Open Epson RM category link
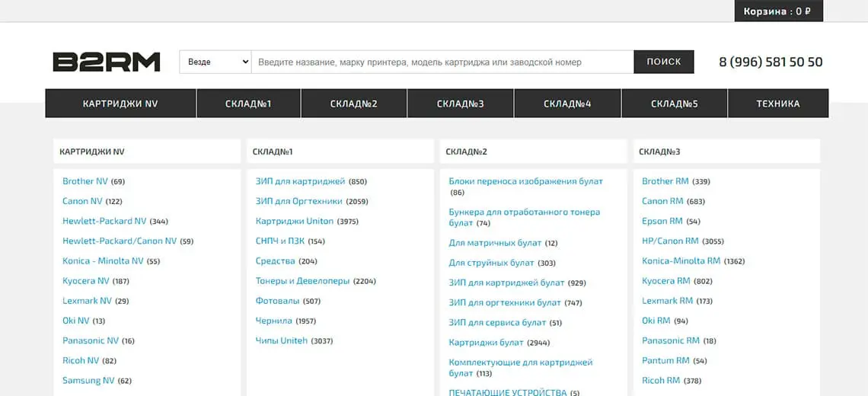This screenshot has width=868, height=396. pyautogui.click(x=662, y=221)
